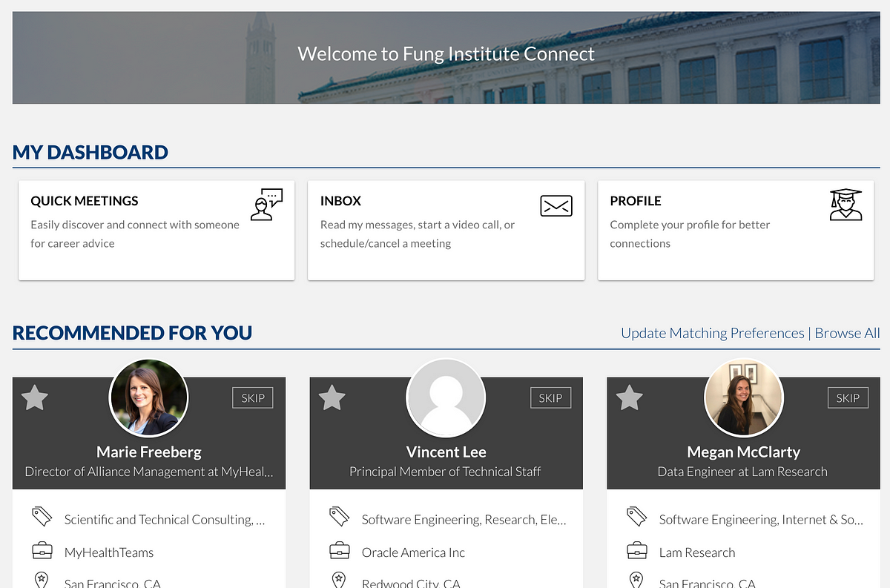Click location pin icon beside Redwood City
This screenshot has width=890, height=588.
(339, 580)
